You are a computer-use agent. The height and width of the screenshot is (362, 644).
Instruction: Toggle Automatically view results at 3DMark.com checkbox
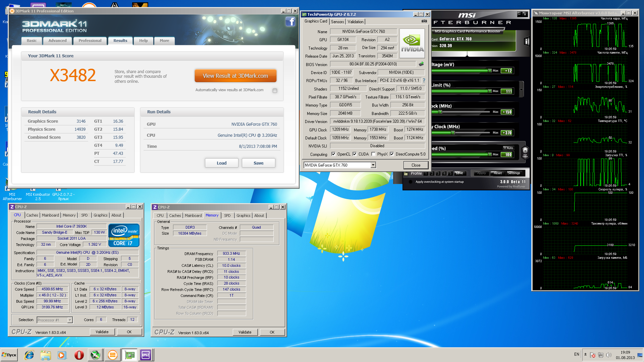coord(275,90)
